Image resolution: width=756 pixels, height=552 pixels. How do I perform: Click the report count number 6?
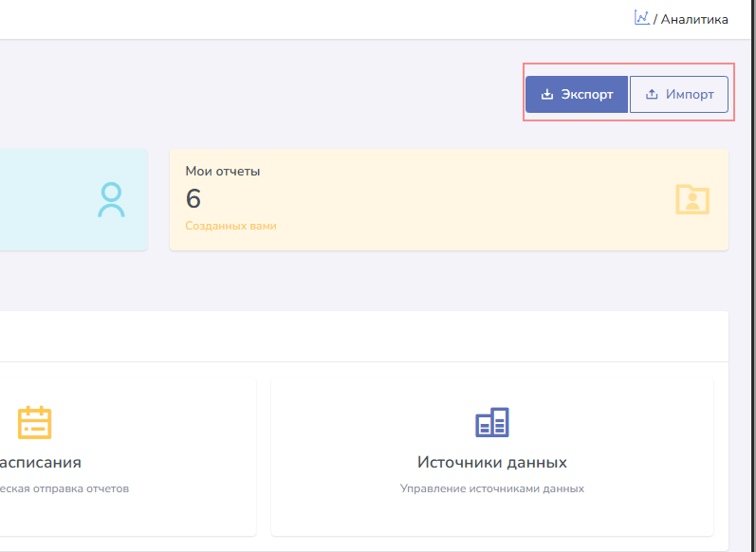click(194, 199)
